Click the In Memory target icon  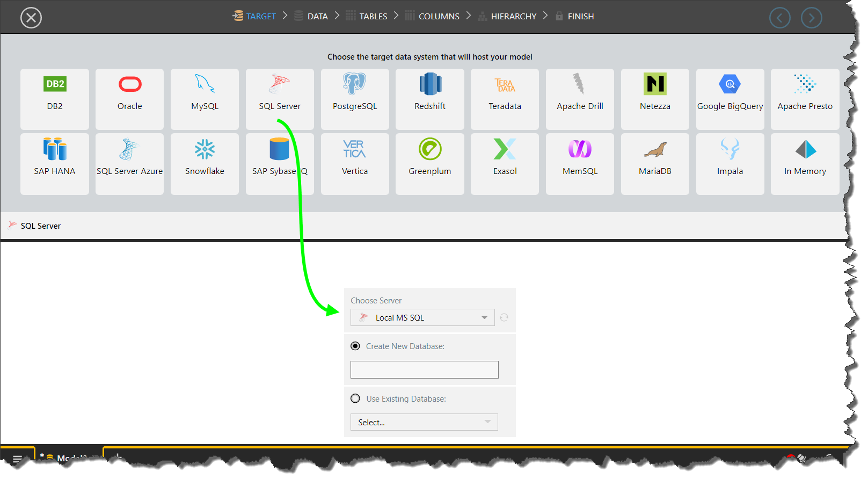805,150
